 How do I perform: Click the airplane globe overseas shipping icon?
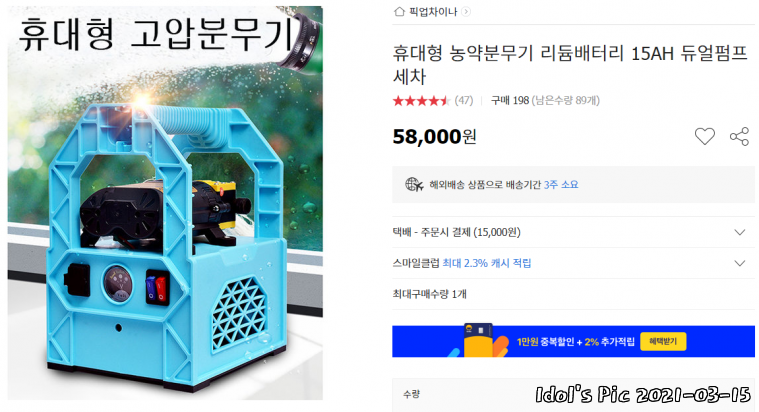click(x=414, y=184)
